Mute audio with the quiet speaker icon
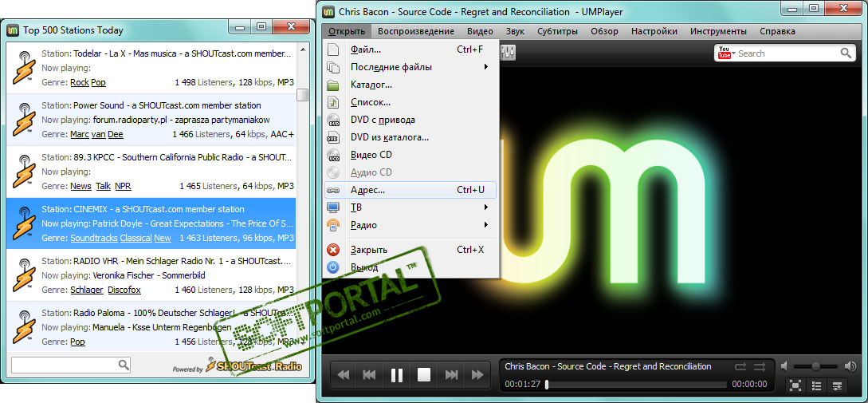The width and height of the screenshot is (868, 403). pyautogui.click(x=784, y=366)
